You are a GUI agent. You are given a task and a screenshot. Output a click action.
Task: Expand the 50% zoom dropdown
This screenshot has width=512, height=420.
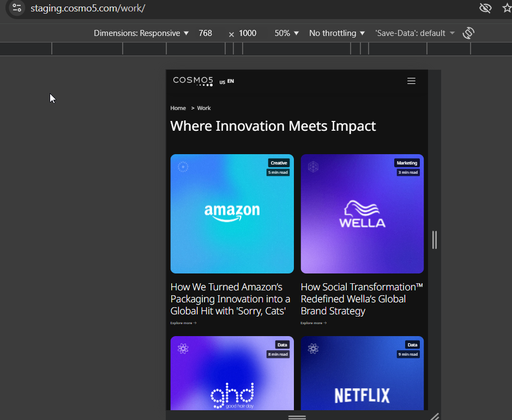click(x=287, y=33)
